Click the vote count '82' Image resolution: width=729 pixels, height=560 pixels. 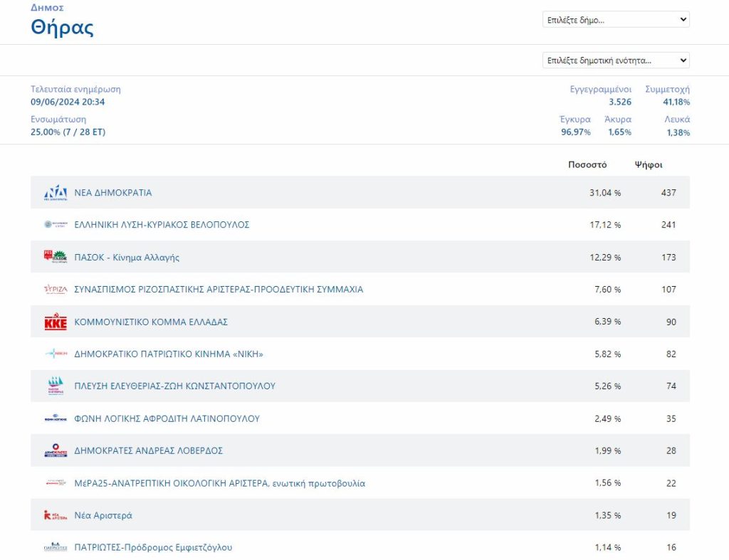tap(671, 354)
